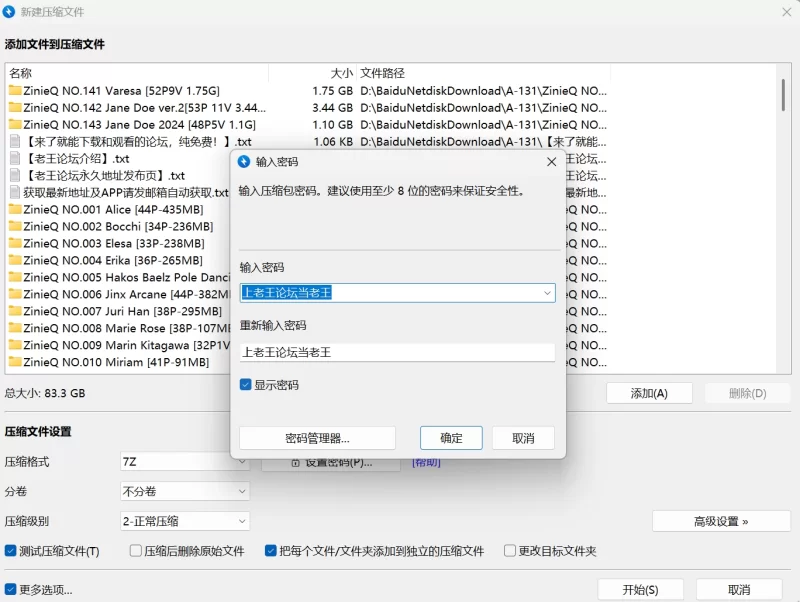Open the 分卷 不分卷 dropdown
This screenshot has height=602, width=800.
click(x=185, y=491)
